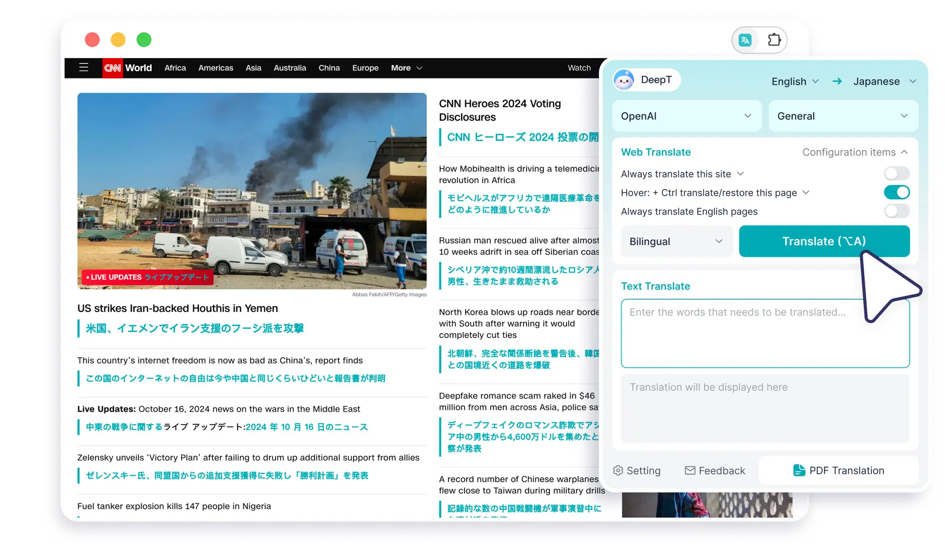Open US strikes Iran-backed Houthis headline
This screenshot has width=945, height=560.
178,308
